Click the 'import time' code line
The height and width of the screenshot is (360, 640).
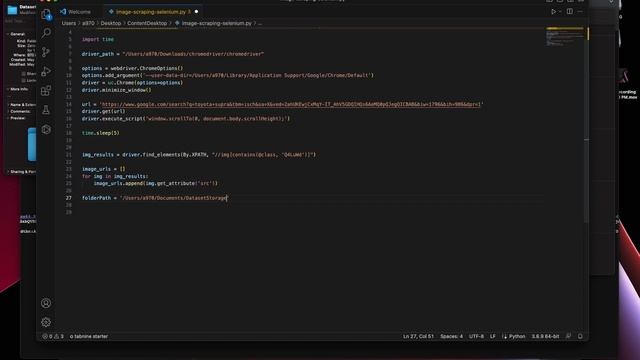pyautogui.click(x=98, y=40)
